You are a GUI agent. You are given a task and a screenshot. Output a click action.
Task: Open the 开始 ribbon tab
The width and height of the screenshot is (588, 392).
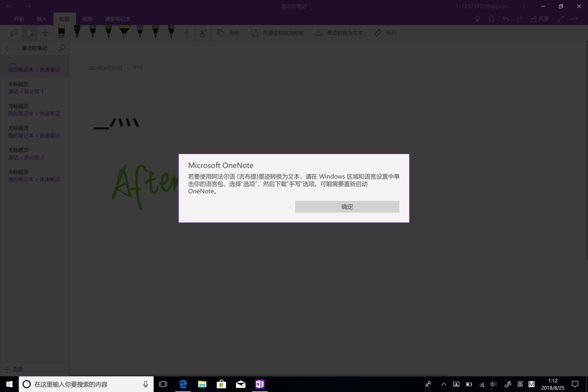tap(19, 19)
